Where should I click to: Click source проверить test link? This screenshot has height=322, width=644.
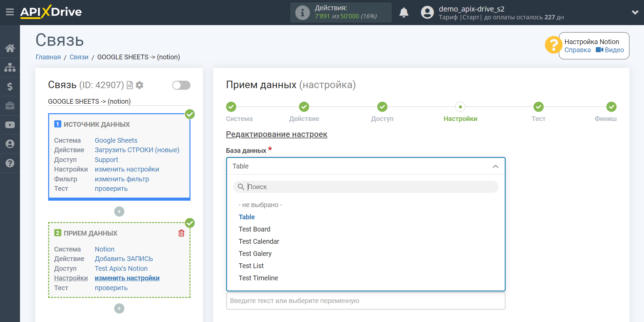coord(111,188)
